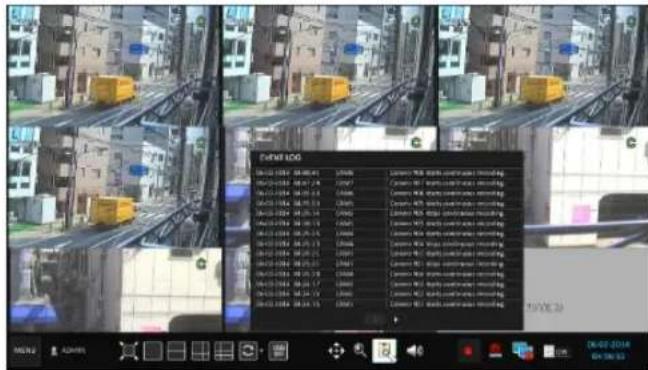Mute audio with the speaker icon
This screenshot has height=370, width=648.
click(x=415, y=351)
